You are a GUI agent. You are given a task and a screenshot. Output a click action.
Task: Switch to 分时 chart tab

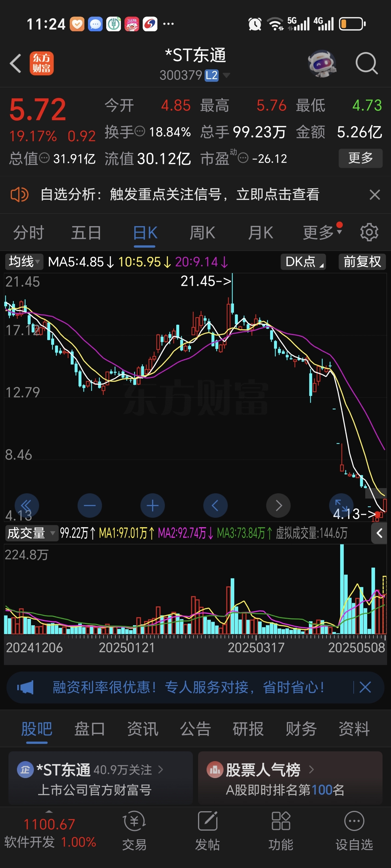(x=29, y=233)
